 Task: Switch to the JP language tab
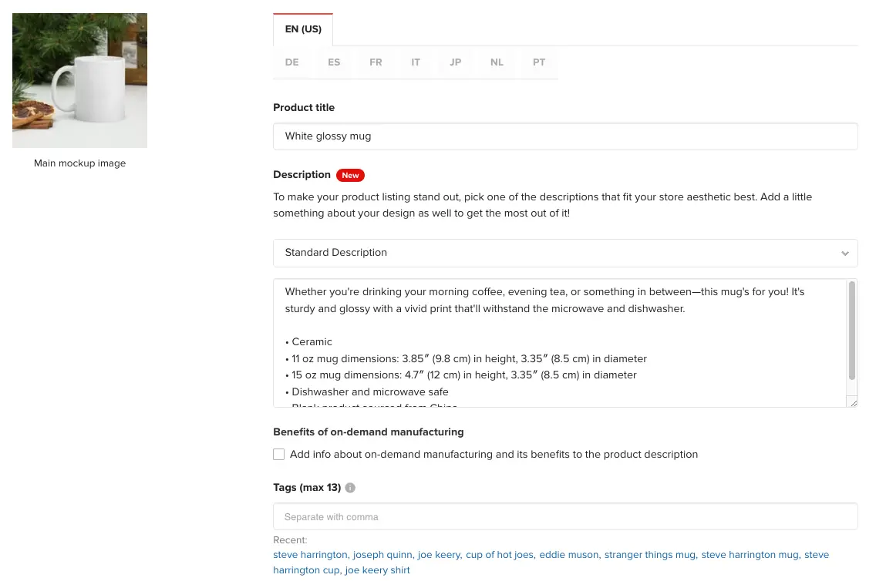coord(456,62)
